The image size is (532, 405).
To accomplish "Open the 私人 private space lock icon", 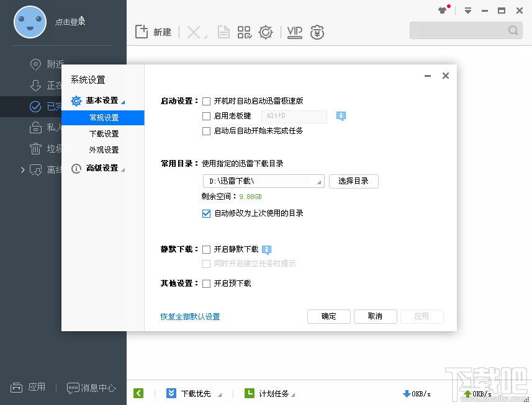I will [36, 128].
